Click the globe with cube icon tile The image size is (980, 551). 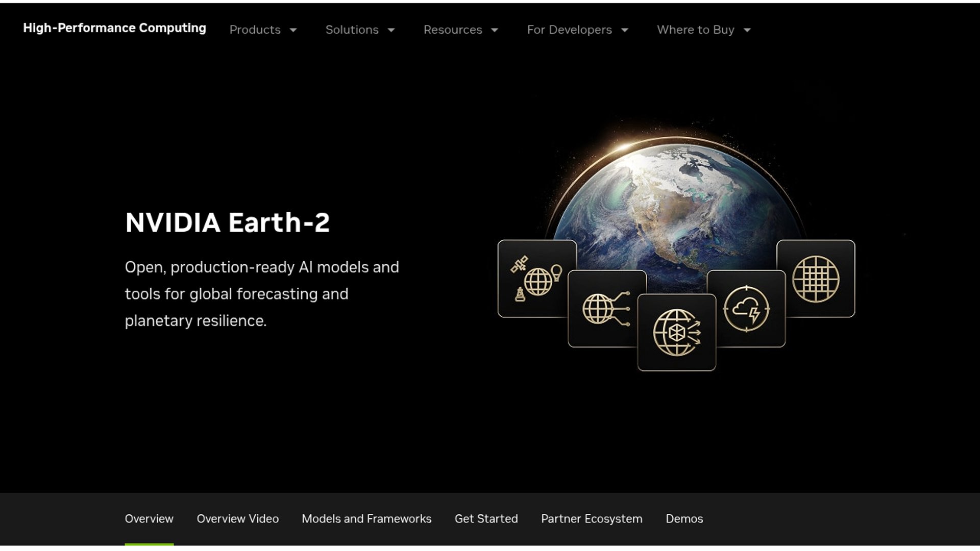tap(676, 332)
